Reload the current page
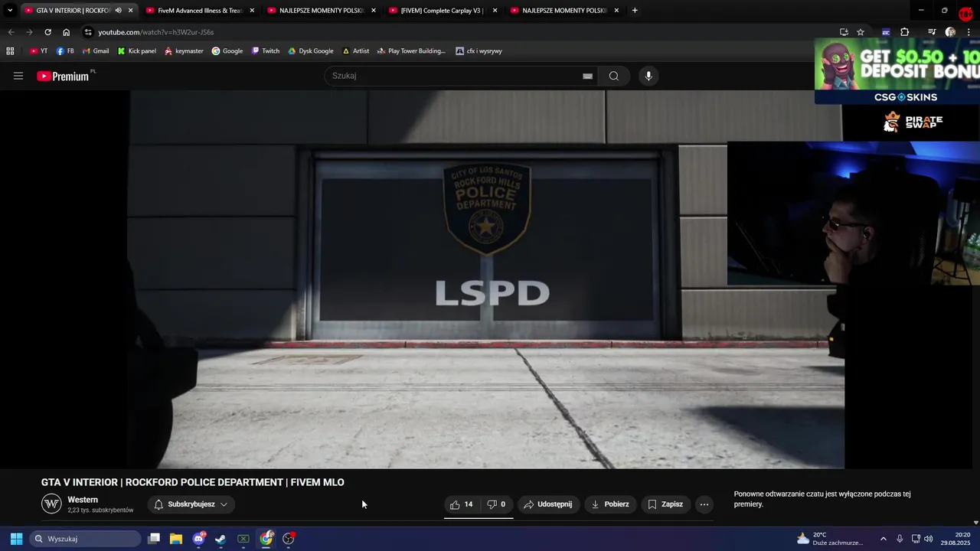980x551 pixels. click(47, 32)
